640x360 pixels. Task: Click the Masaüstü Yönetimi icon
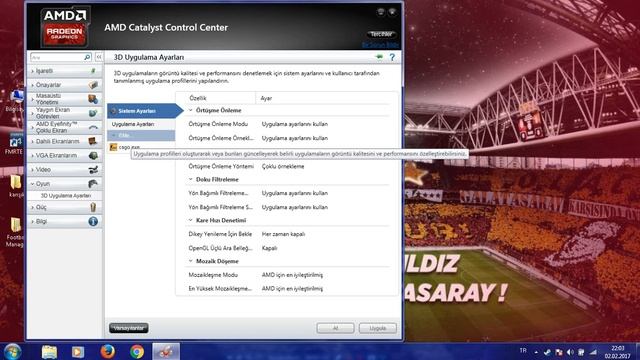click(x=93, y=99)
